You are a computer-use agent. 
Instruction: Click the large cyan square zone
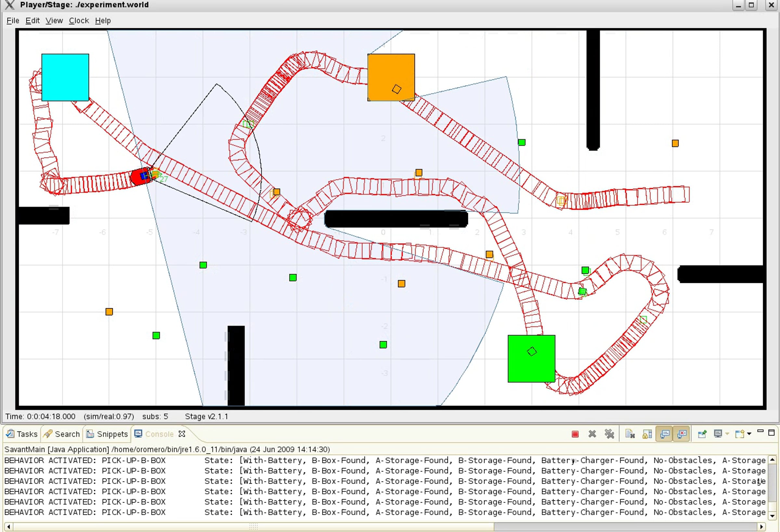point(65,77)
